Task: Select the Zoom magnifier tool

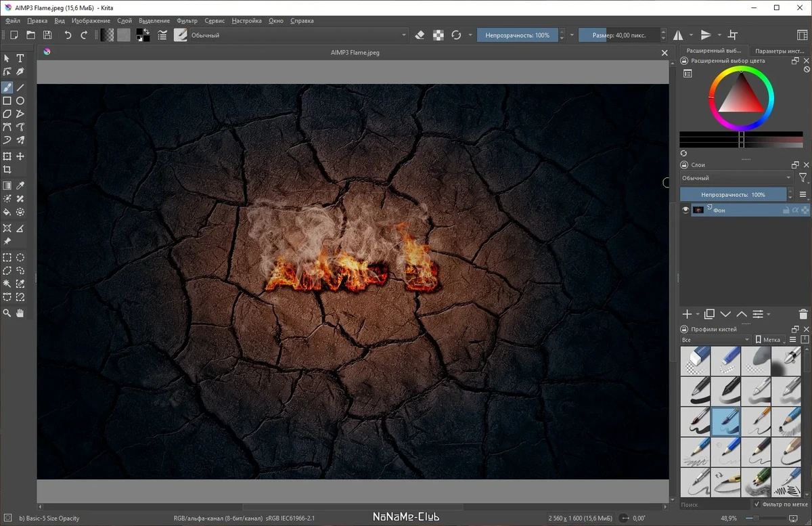Action: (7, 313)
